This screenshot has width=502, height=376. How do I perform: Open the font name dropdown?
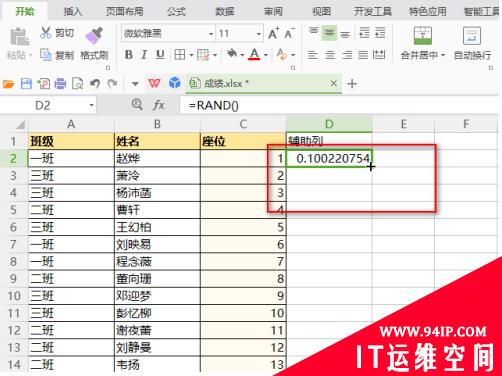click(211, 34)
